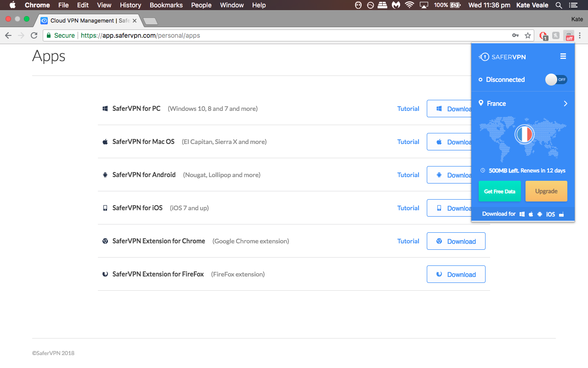
Task: Open the saved passwords key icon
Action: point(515,35)
